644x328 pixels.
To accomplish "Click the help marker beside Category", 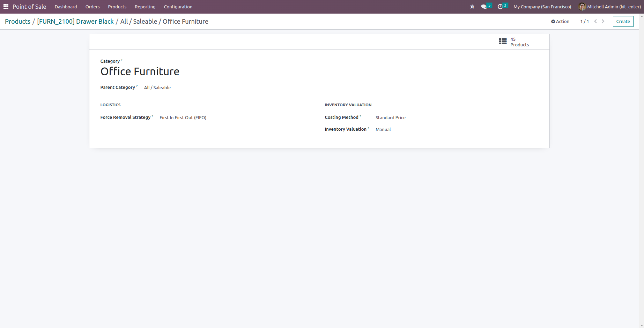I will click(122, 59).
